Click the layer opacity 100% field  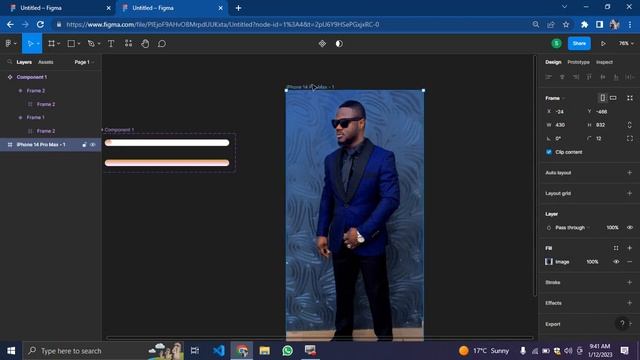(612, 227)
